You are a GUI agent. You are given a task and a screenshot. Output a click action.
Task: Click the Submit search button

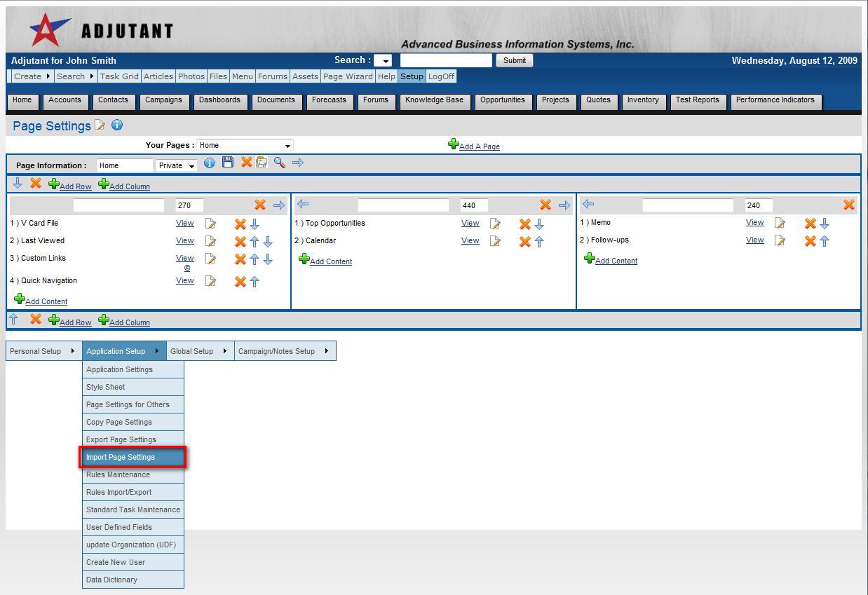pyautogui.click(x=514, y=61)
